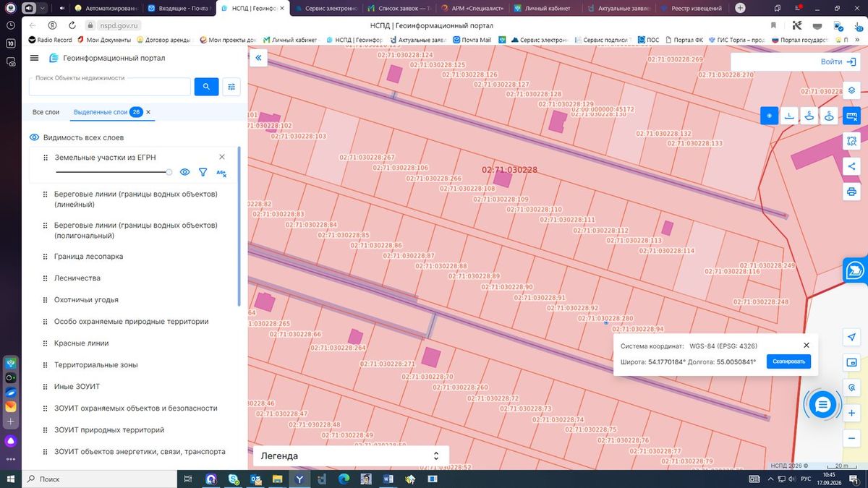Screen dimensions: 868x488
Task: Remove the Земельные участки из ЕГРН layer
Action: (x=222, y=157)
